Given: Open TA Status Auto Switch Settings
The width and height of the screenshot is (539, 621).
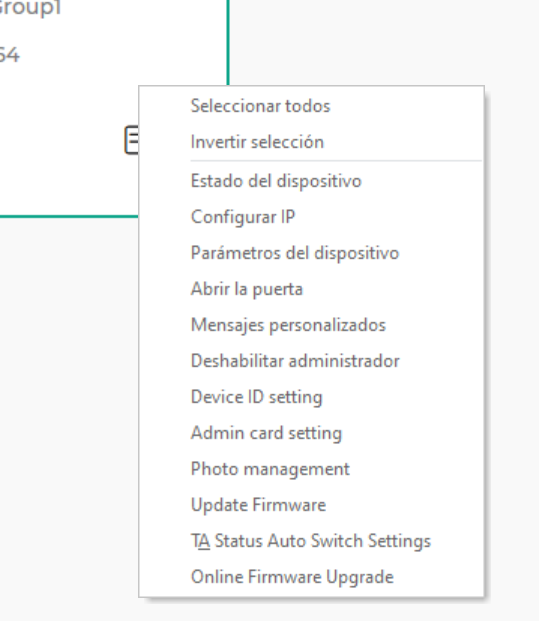Looking at the screenshot, I should coord(311,541).
